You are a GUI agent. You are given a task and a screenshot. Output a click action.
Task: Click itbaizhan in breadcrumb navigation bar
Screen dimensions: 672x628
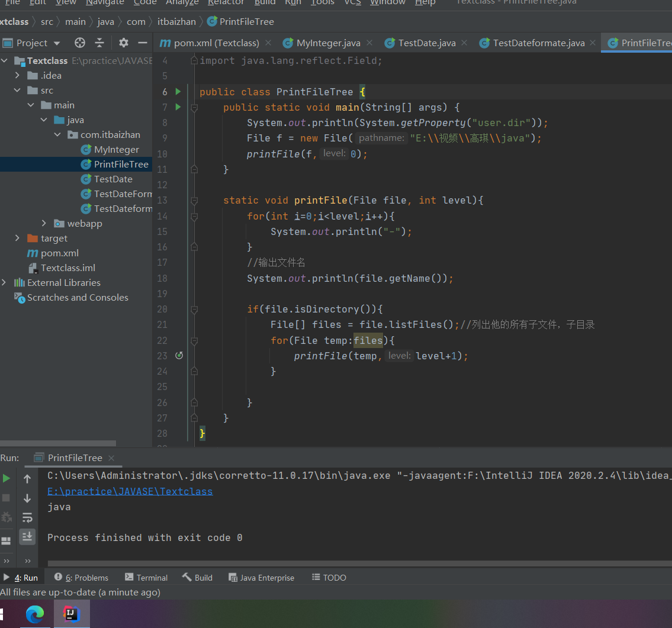click(176, 21)
